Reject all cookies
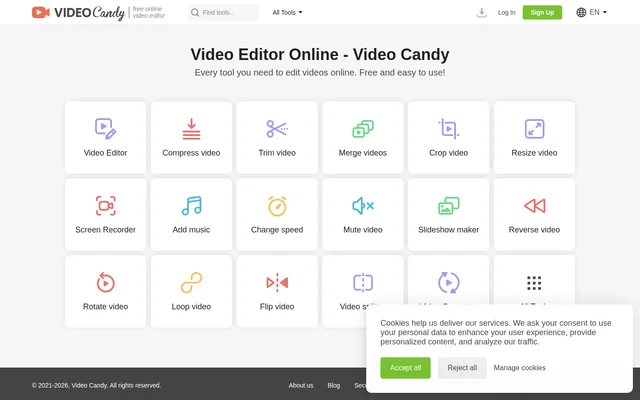Screen dimensions: 640x400 click(x=462, y=368)
